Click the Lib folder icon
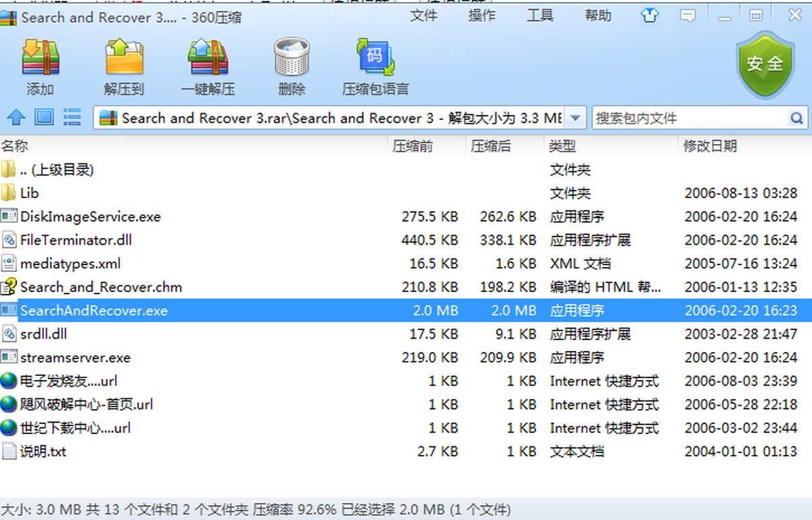This screenshot has width=812, height=520. tap(8, 193)
